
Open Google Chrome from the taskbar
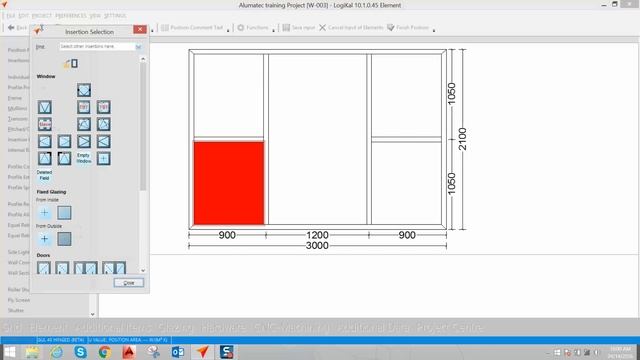tap(104, 352)
